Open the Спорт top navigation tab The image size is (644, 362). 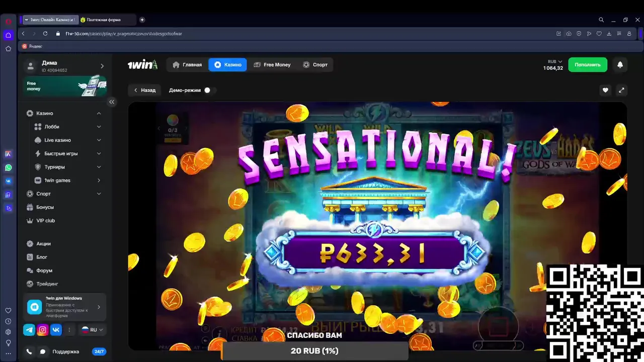[315, 65]
